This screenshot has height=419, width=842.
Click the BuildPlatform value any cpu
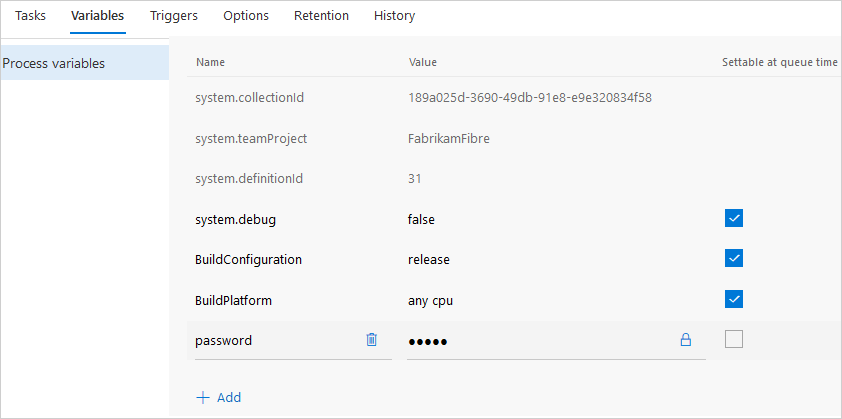click(x=430, y=300)
